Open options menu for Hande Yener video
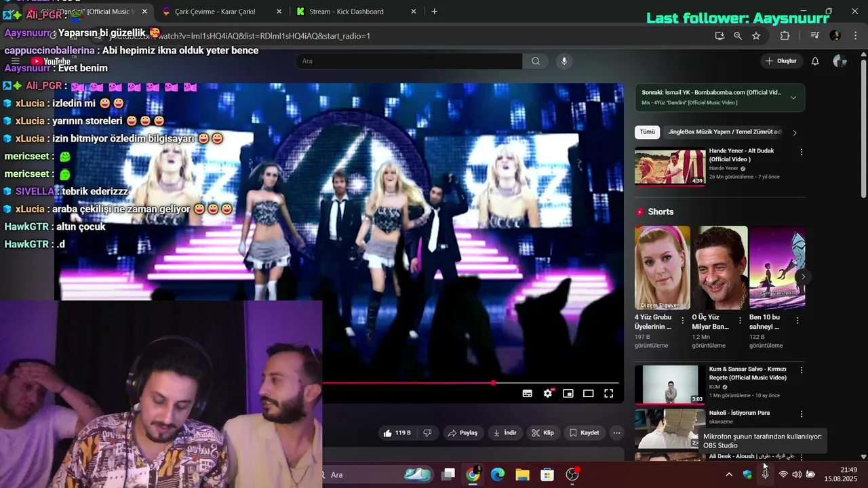868x488 pixels. tap(802, 152)
